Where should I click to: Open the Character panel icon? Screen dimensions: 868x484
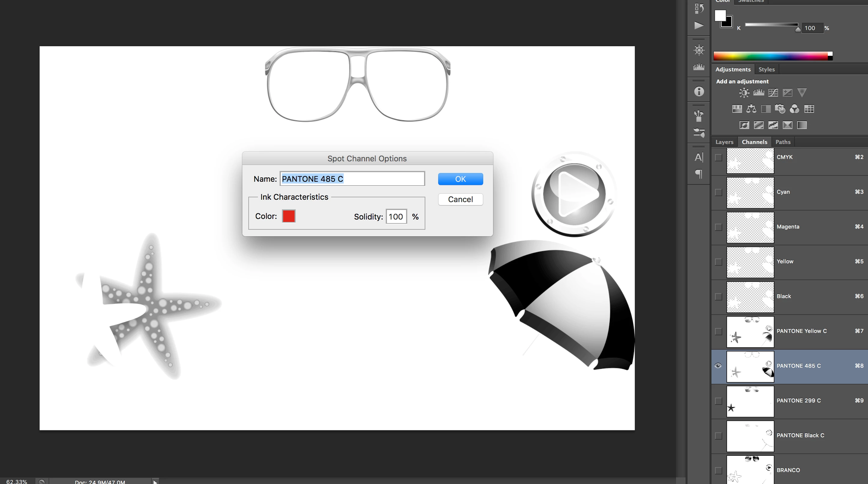699,157
